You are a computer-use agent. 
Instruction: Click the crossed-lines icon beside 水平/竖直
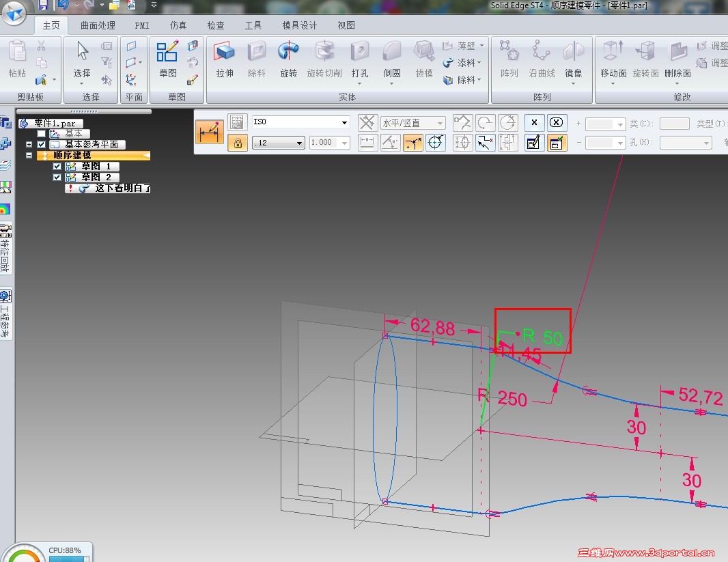(x=367, y=122)
